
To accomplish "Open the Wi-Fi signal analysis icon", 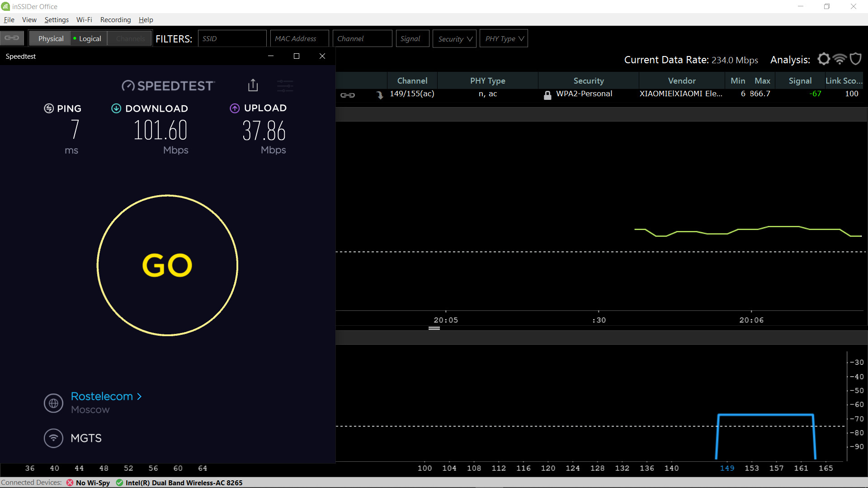I will point(840,59).
